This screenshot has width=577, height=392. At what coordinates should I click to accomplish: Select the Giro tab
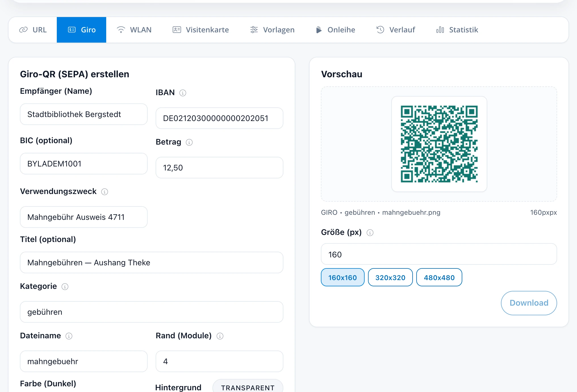pos(81,30)
